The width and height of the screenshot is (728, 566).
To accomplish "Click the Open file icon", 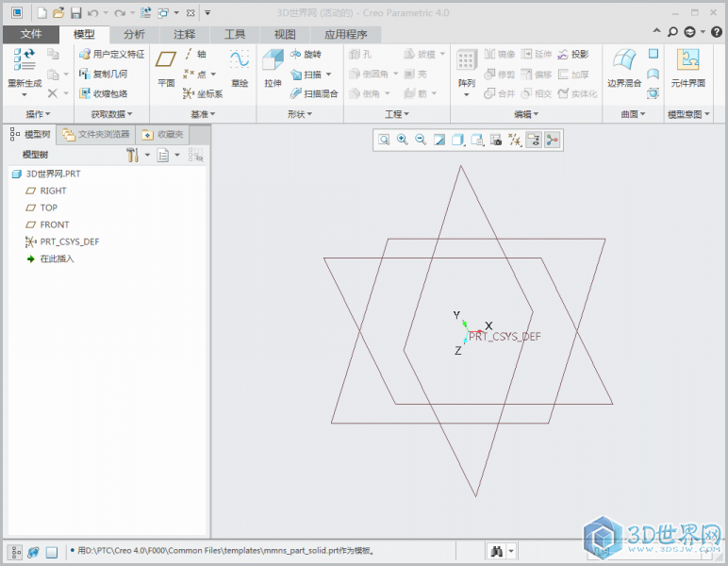I will [58, 13].
